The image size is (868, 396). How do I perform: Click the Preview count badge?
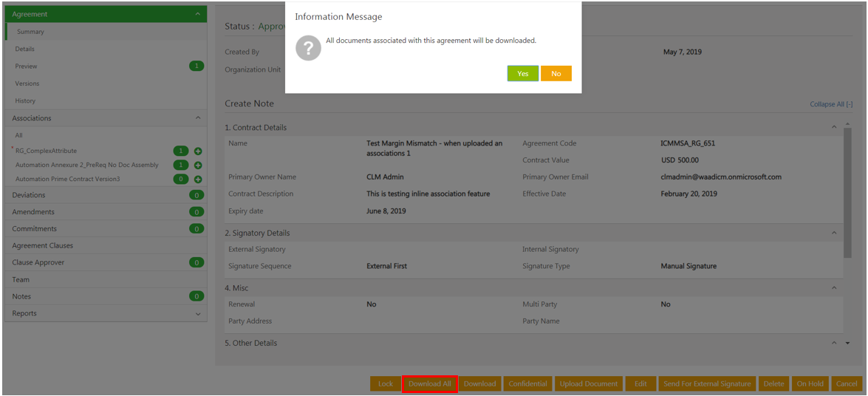coord(196,66)
